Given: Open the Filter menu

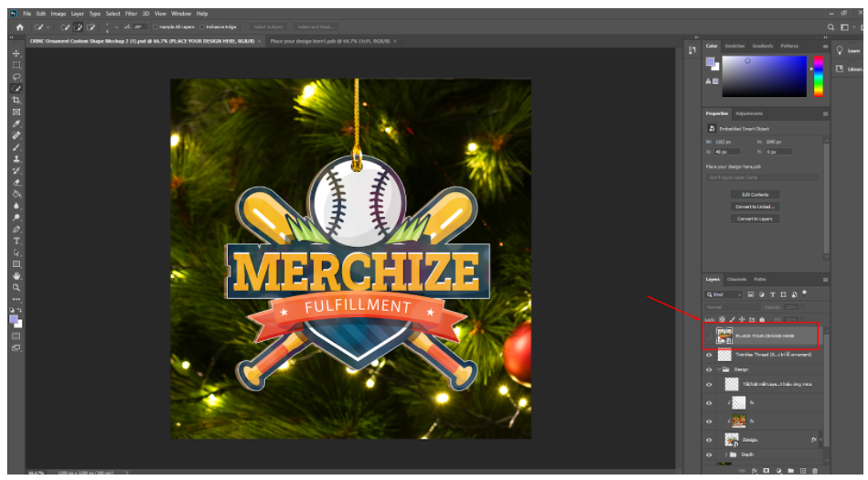Looking at the screenshot, I should pyautogui.click(x=131, y=14).
